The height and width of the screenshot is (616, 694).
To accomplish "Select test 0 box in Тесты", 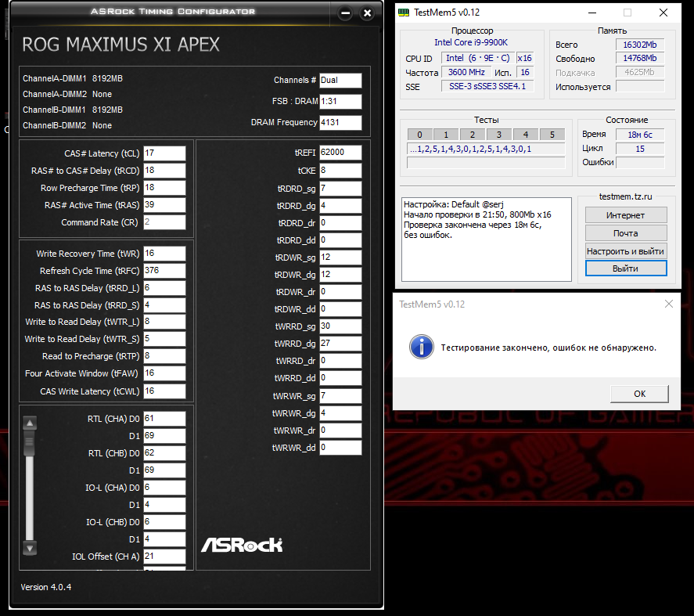I will pyautogui.click(x=419, y=135).
